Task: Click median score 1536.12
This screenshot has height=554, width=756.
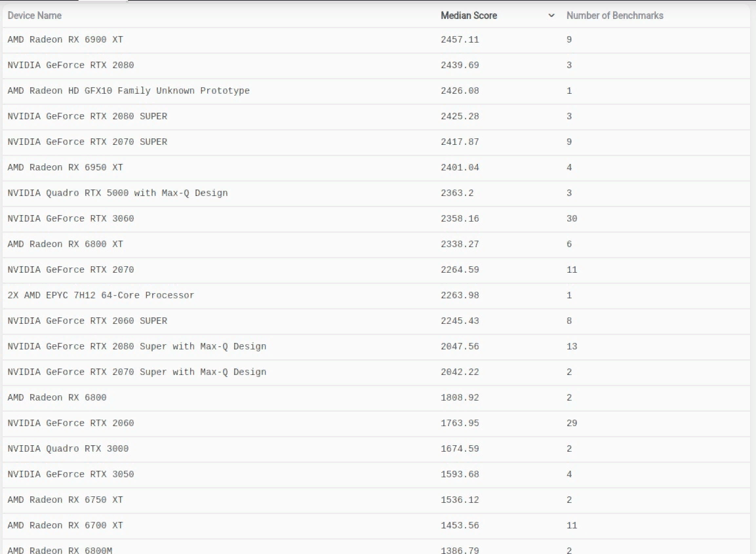Action: [460, 500]
